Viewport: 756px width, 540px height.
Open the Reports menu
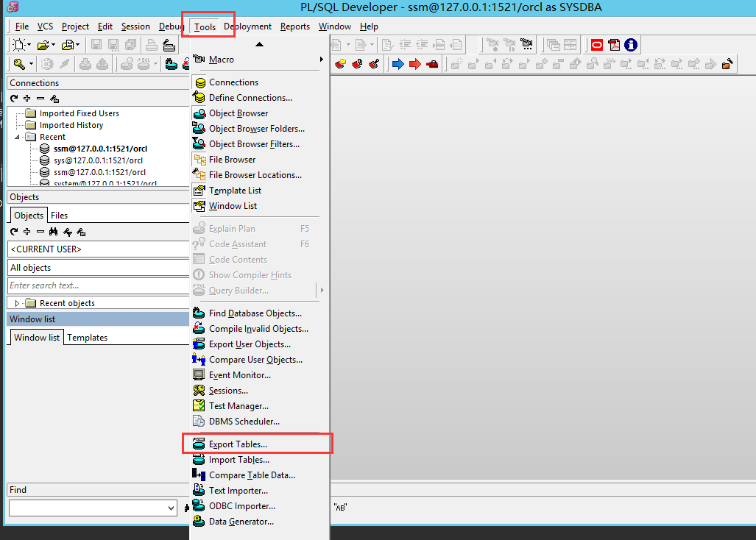tap(295, 26)
